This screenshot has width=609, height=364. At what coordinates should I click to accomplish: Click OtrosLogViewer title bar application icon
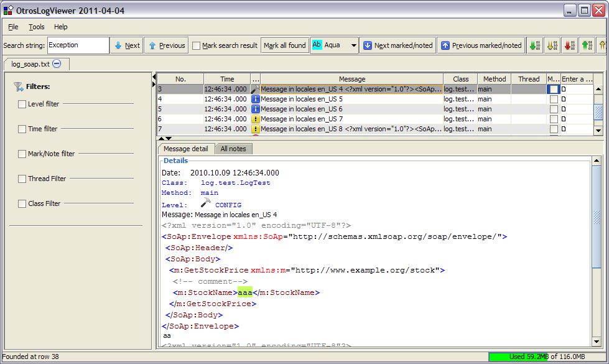tap(8, 10)
